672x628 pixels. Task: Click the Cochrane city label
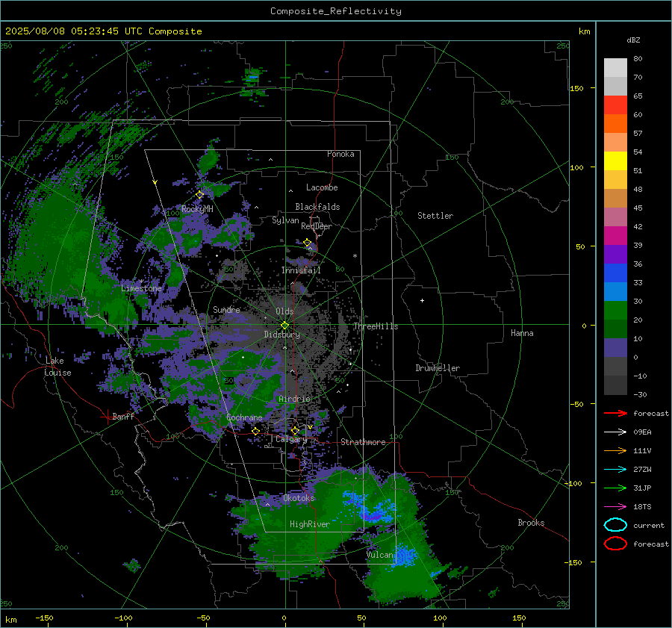pyautogui.click(x=244, y=417)
